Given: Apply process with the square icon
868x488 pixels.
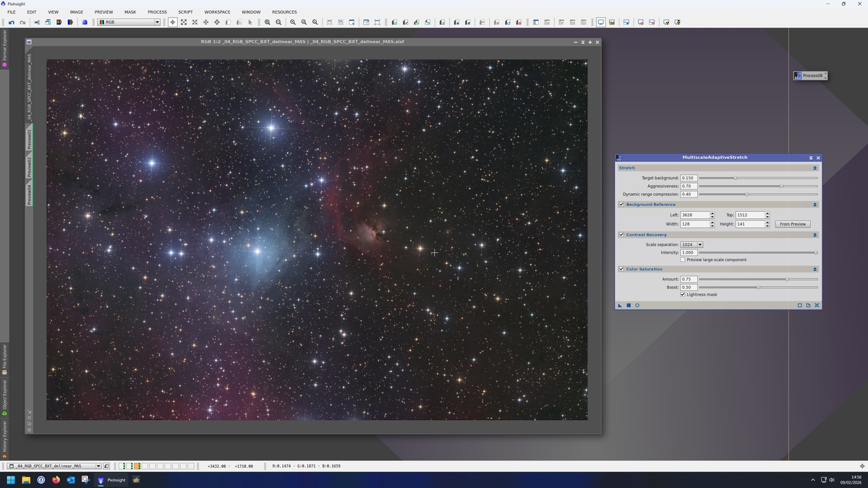Looking at the screenshot, I should point(629,305).
